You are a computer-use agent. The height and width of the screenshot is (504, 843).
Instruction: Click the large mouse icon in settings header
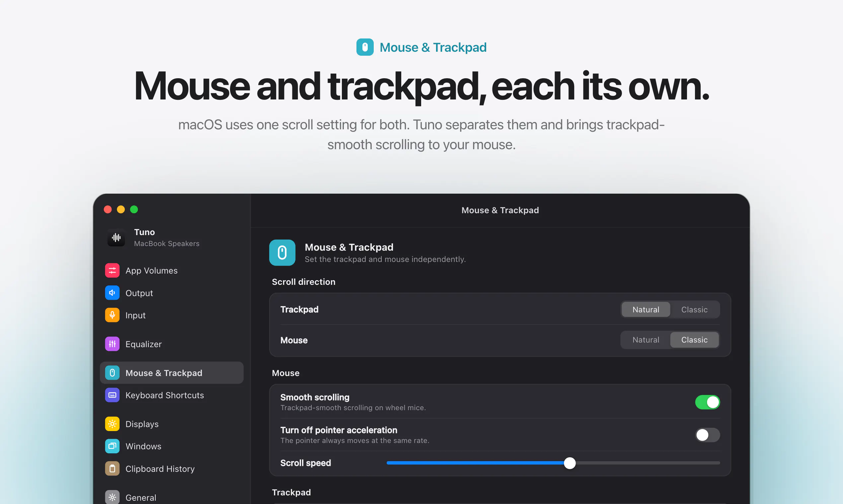click(282, 253)
